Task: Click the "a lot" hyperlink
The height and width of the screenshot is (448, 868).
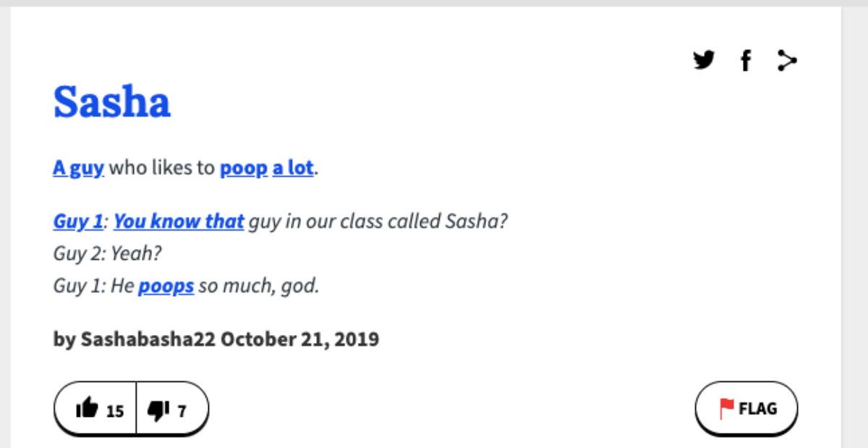Action: click(293, 169)
